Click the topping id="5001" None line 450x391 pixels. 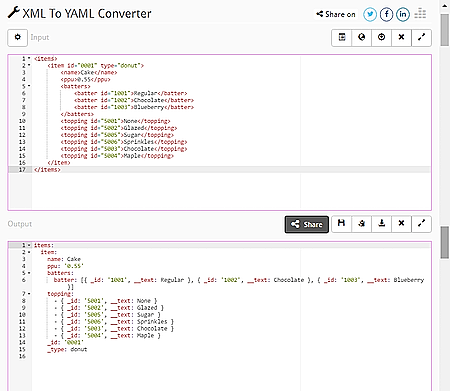click(x=115, y=121)
